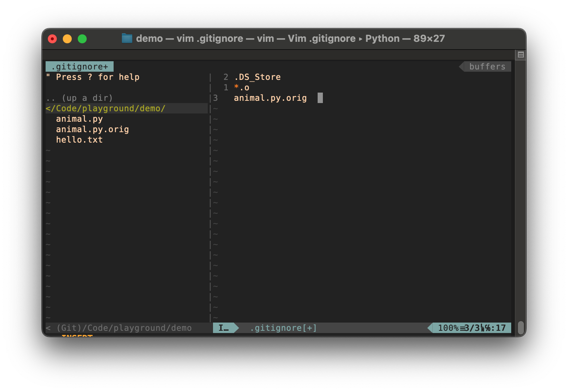Click the buffers label at top right

(487, 66)
